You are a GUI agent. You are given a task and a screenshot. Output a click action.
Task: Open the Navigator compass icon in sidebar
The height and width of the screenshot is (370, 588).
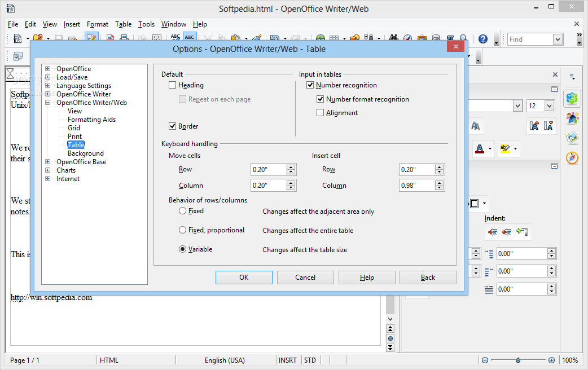tap(572, 158)
